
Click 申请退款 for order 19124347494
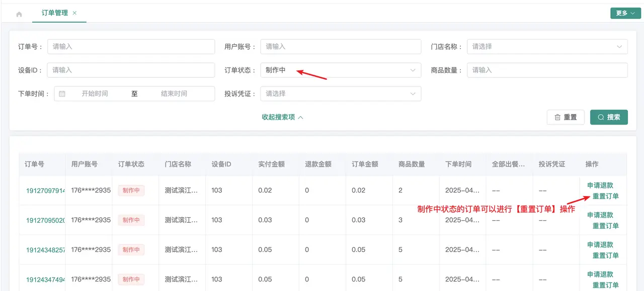[600, 274]
